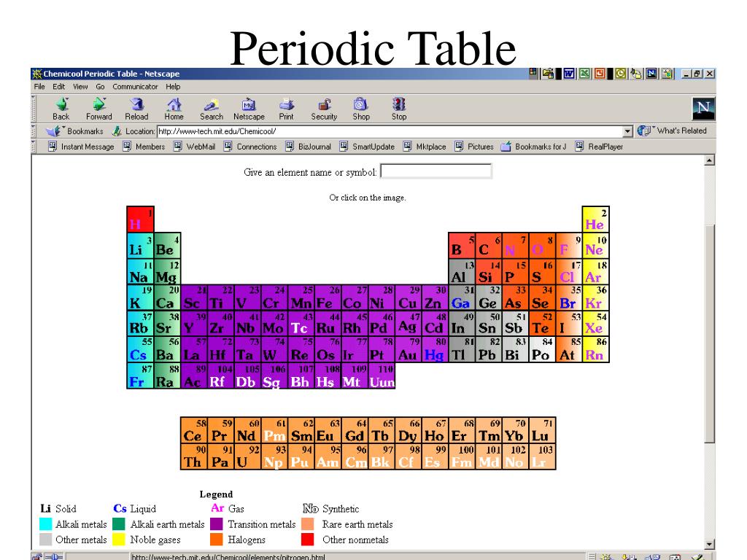Click the page scrollbar up arrow
The height and width of the screenshot is (560, 747).
point(709,160)
